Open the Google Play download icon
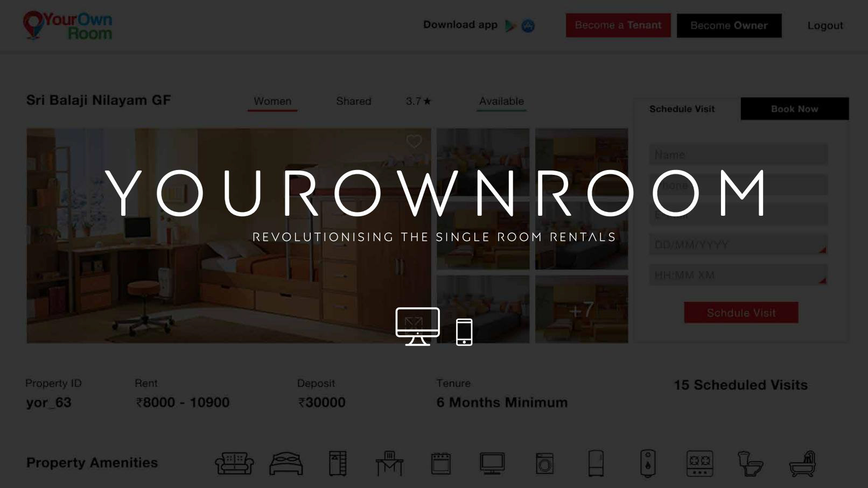This screenshot has height=488, width=868. coord(510,25)
